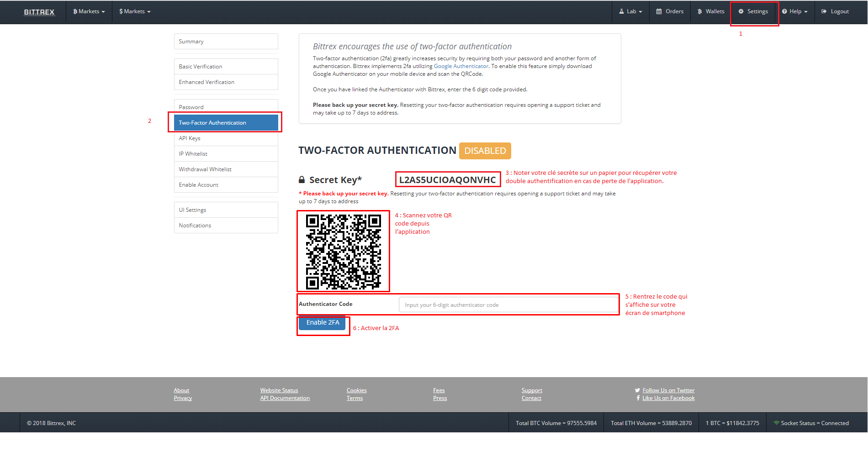This screenshot has height=473, width=868.
Task: Open the Privacy footer link
Action: pos(183,398)
